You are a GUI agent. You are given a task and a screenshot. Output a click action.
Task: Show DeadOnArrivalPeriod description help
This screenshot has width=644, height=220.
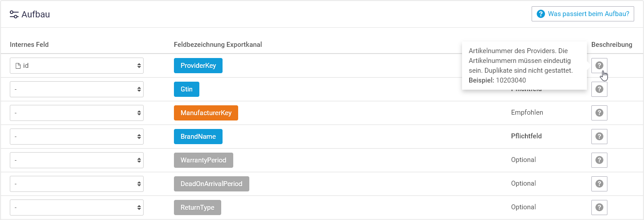point(599,184)
